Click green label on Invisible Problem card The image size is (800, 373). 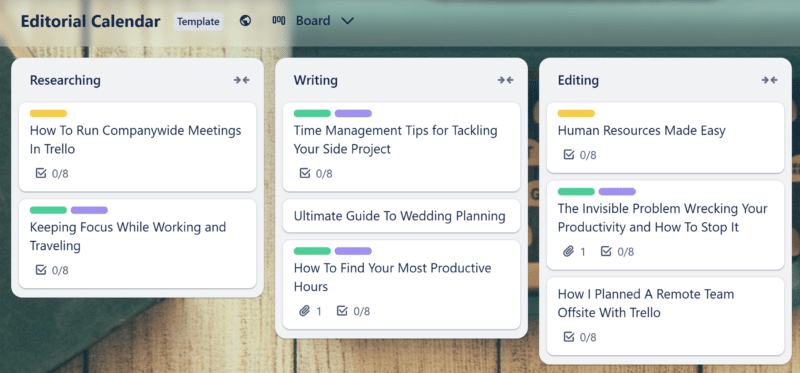point(576,191)
